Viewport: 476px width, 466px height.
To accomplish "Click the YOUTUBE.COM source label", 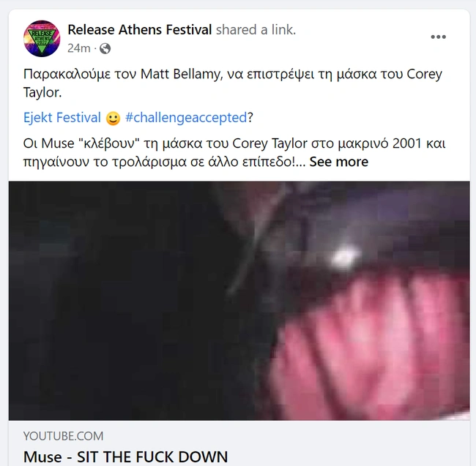I will [x=63, y=436].
